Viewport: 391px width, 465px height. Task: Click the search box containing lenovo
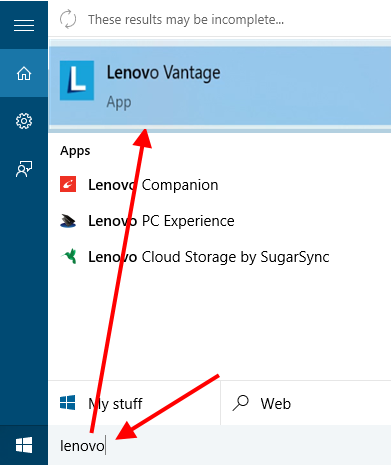coord(220,445)
